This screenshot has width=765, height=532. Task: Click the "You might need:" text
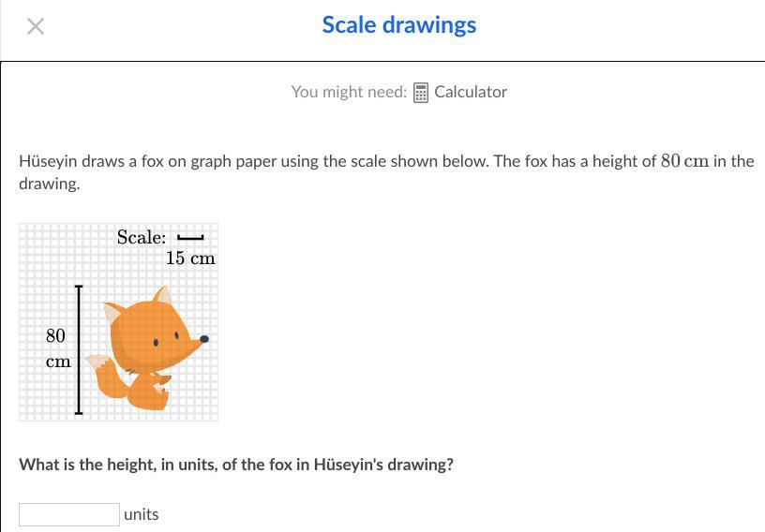click(349, 92)
